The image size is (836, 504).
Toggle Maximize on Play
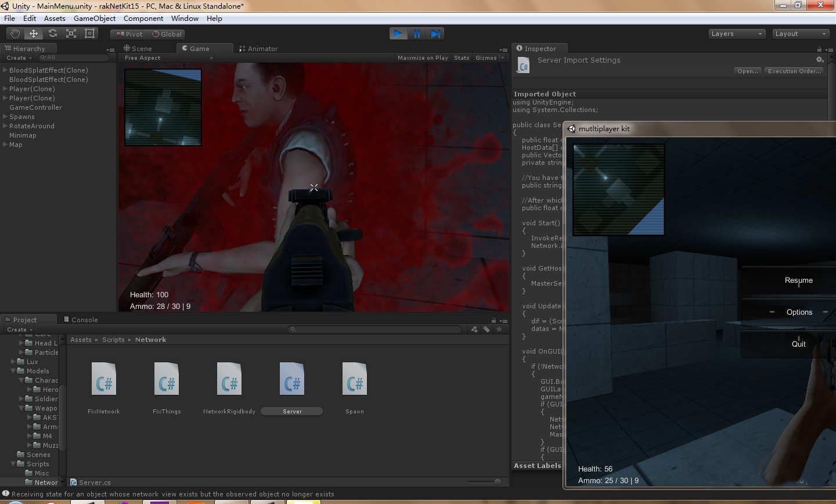423,58
